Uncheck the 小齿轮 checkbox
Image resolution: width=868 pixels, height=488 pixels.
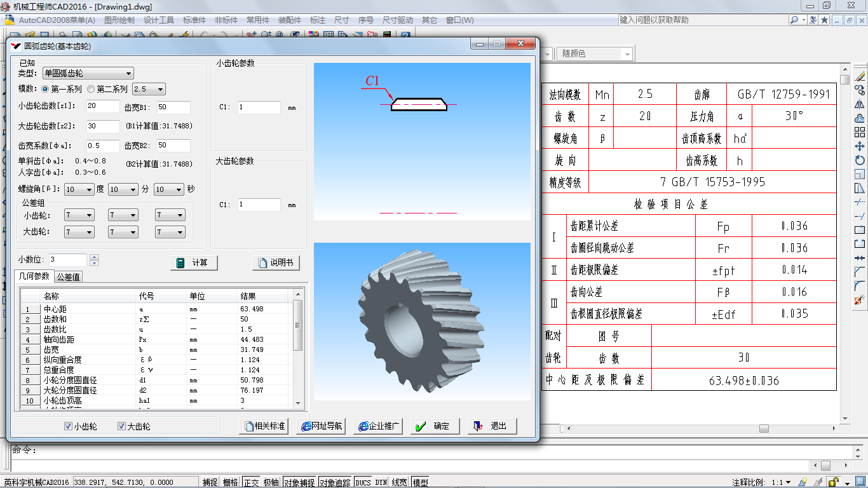69,426
